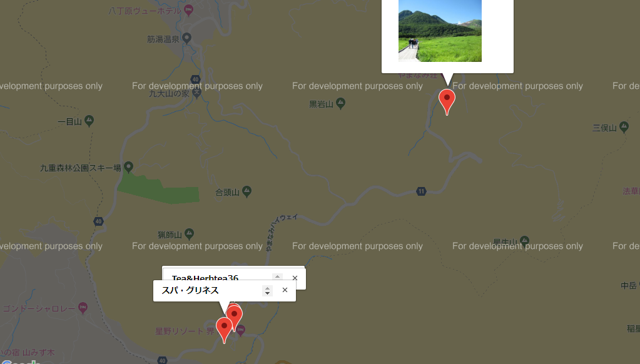Click the 星野リゾート 界 hotel icon
Image resolution: width=640 pixels, height=364 pixels.
pyautogui.click(x=240, y=330)
